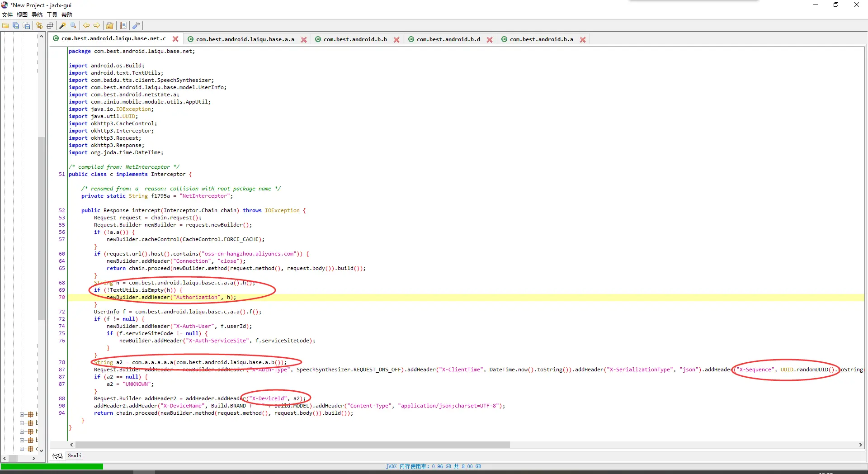Click the open file folder icon

click(5, 26)
